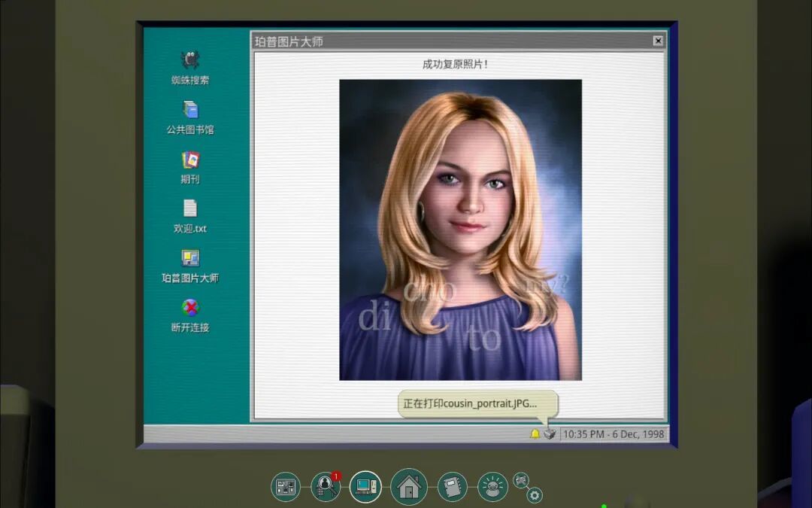The width and height of the screenshot is (812, 508).
Task: Open the magnifier database icon with red badge
Action: [326, 487]
